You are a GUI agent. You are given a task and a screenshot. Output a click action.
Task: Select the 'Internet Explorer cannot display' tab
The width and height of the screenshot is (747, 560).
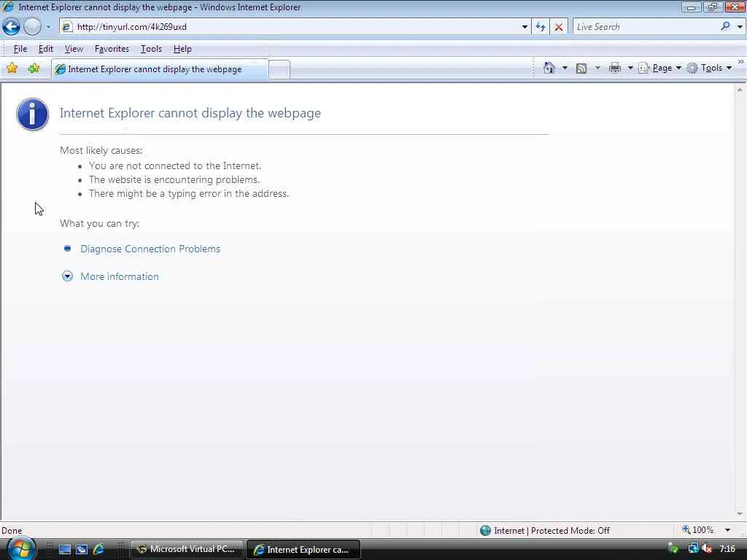pyautogui.click(x=160, y=69)
